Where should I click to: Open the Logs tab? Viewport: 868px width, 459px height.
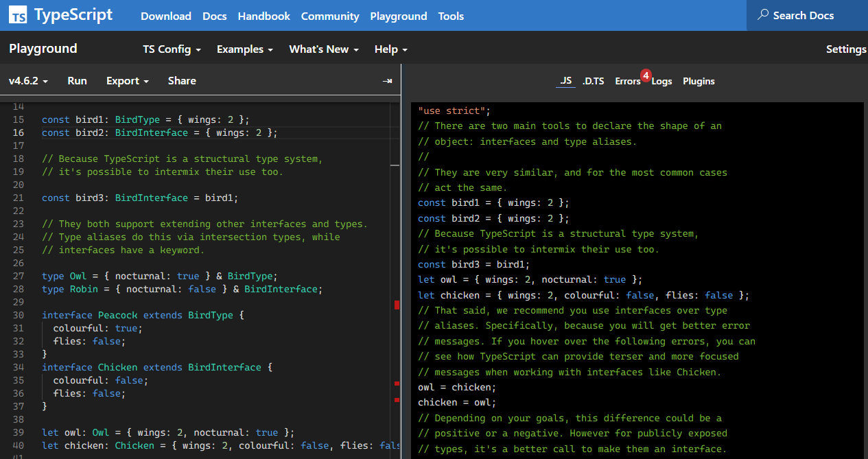point(661,81)
